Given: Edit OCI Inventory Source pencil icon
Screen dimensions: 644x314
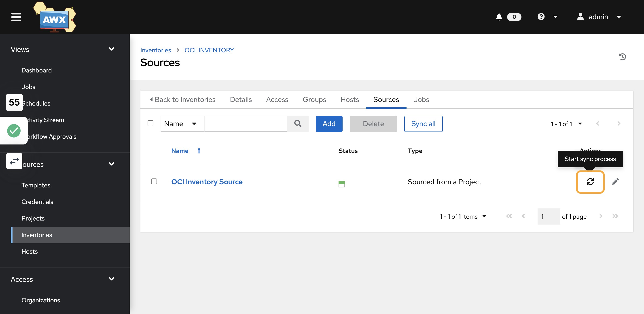Looking at the screenshot, I should (615, 182).
